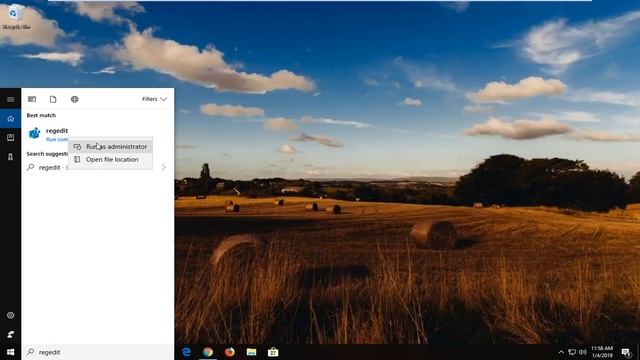Filter results by Documents icon
The height and width of the screenshot is (360, 640).
point(53,99)
